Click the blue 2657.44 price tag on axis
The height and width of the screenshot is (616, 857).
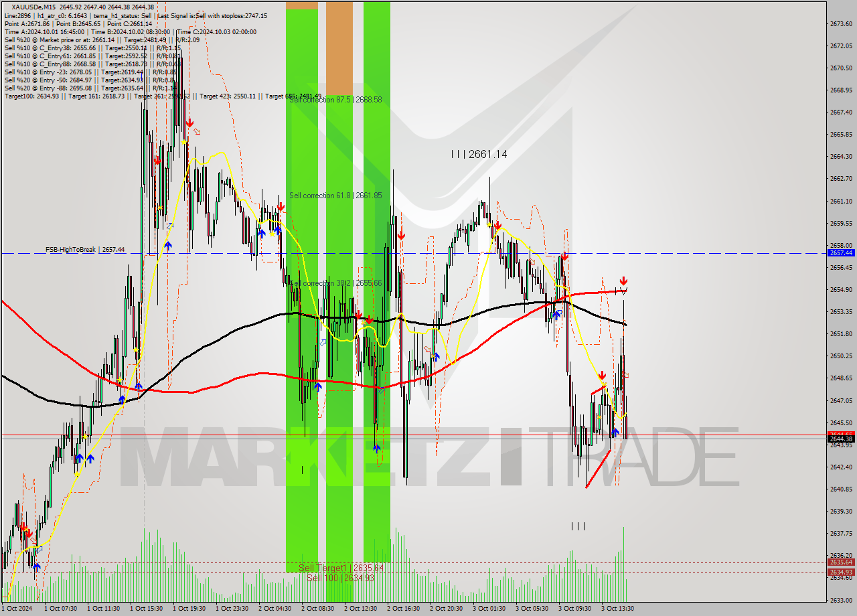coord(841,253)
